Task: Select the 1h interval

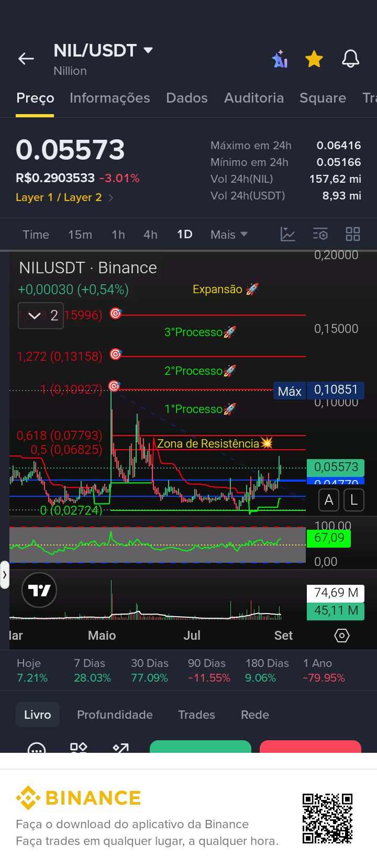Action: [x=118, y=235]
